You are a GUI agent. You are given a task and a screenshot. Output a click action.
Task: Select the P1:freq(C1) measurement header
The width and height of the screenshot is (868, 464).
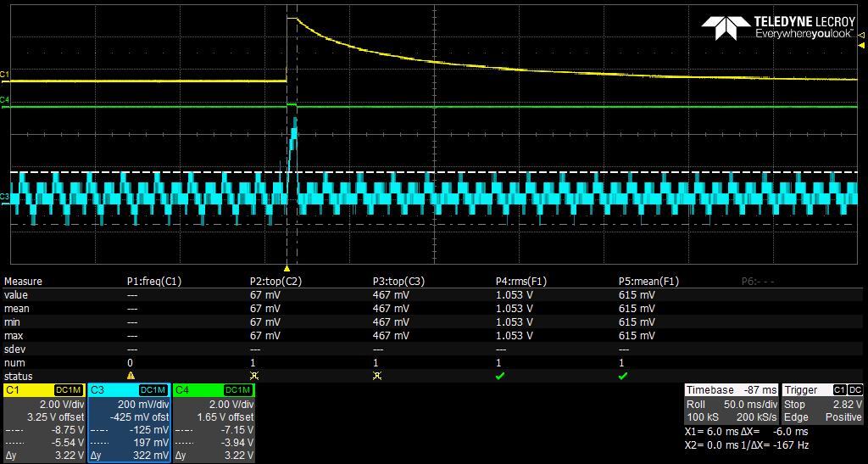154,282
